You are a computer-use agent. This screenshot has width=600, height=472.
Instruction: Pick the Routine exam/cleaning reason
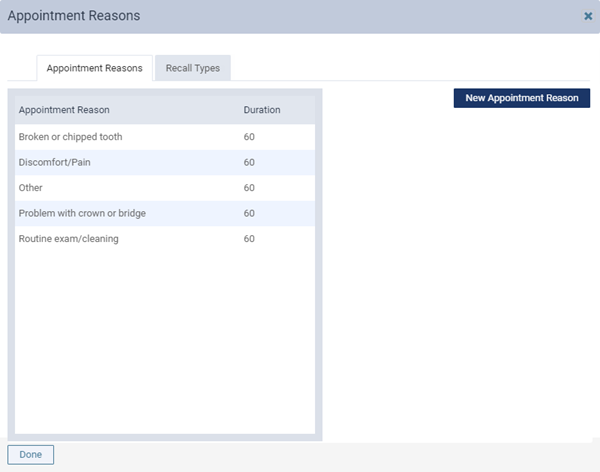(x=68, y=239)
